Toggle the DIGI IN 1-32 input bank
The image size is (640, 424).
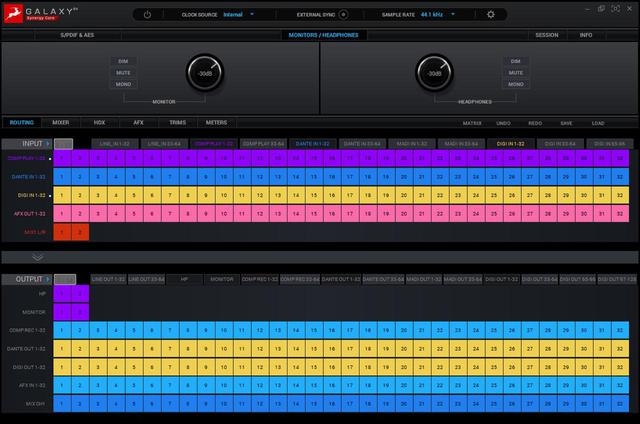[511, 144]
